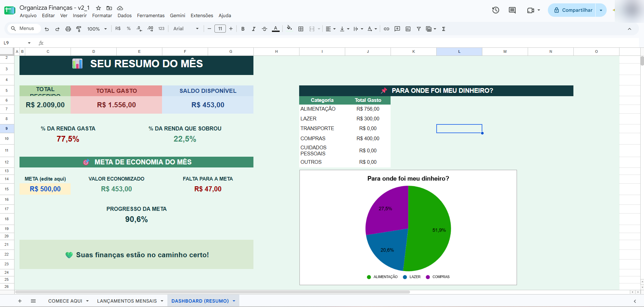Move document to folder
The height and width of the screenshot is (307, 644).
pos(109,8)
